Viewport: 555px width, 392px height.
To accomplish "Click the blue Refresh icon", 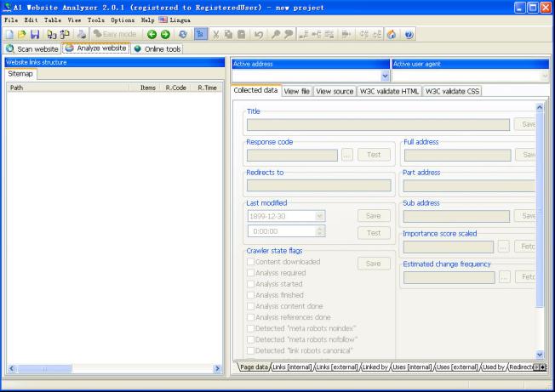I will 183,34.
